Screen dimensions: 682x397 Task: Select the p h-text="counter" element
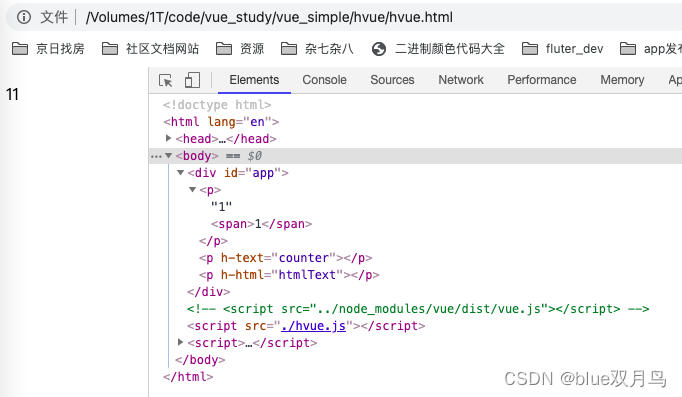285,258
